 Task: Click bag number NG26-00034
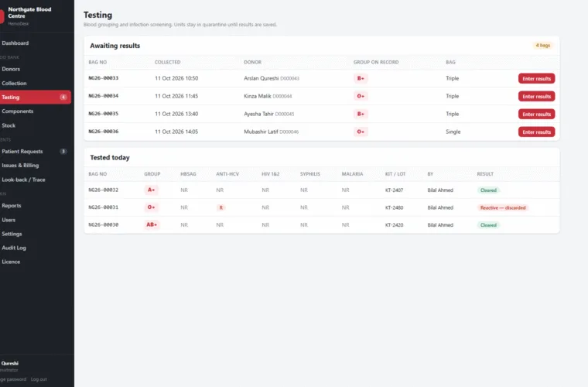pyautogui.click(x=103, y=96)
